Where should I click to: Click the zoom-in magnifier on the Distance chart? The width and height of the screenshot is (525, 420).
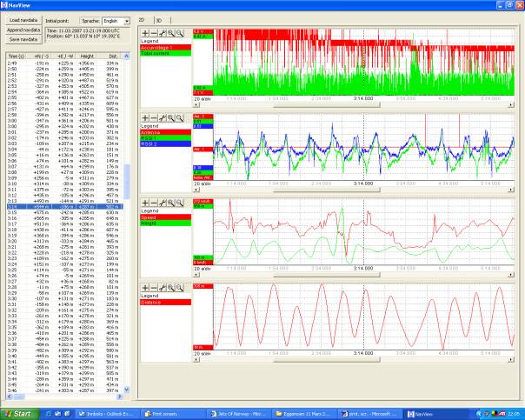pyautogui.click(x=171, y=288)
